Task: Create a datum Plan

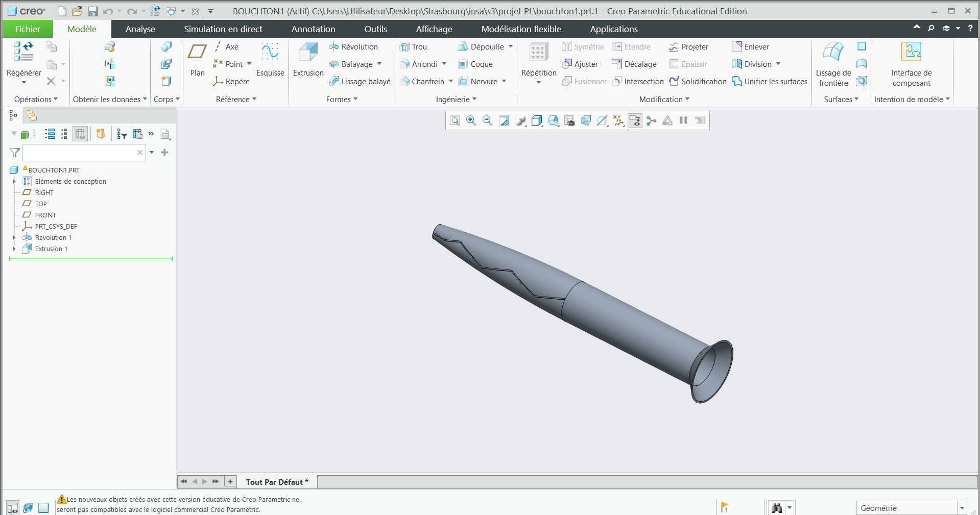Action: (x=197, y=59)
